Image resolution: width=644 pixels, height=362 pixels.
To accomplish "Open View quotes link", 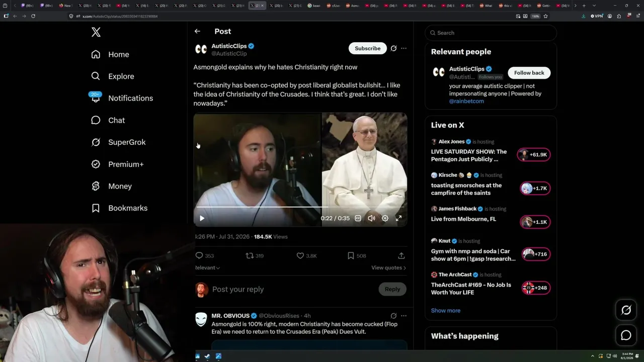I will (x=388, y=268).
